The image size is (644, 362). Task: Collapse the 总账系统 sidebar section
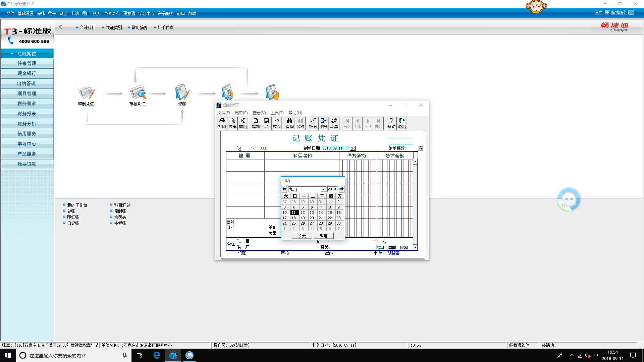[27, 54]
